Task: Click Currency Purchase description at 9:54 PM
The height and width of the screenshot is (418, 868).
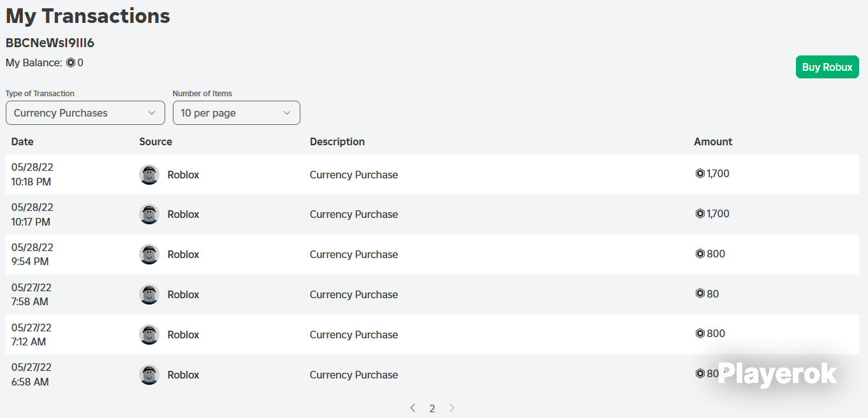Action: coord(354,254)
